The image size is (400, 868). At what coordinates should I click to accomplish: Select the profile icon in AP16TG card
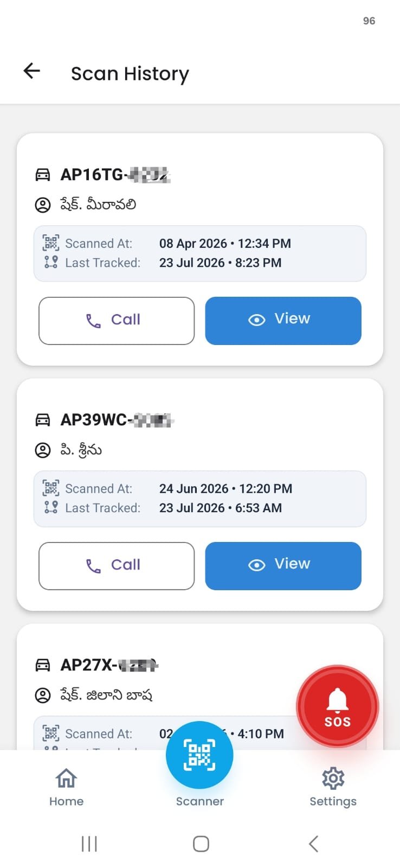43,205
